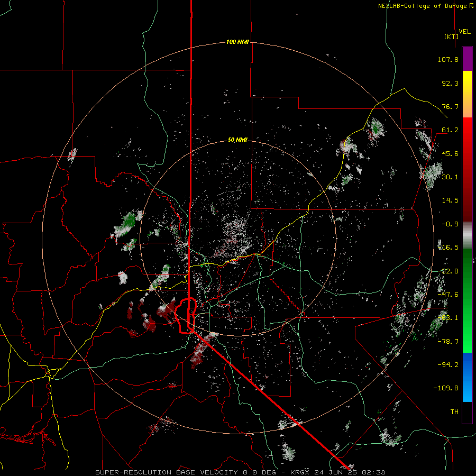
Task: Click the [KT] units label
Action: (452, 36)
